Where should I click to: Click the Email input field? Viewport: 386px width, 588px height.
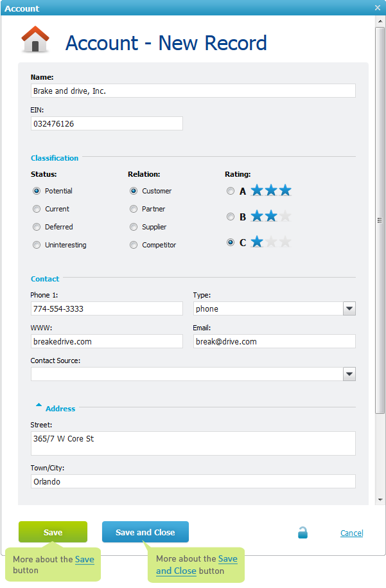(274, 341)
